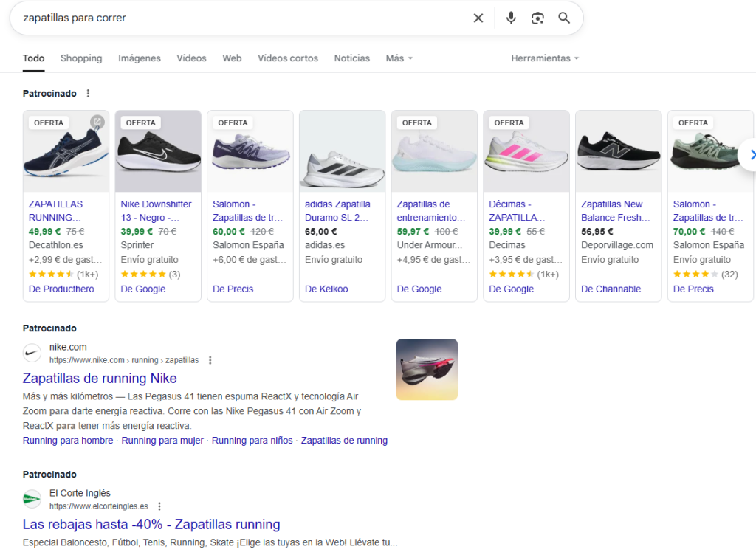
Task: Click the Nike Pegasus ad thumbnail image
Action: tap(427, 369)
